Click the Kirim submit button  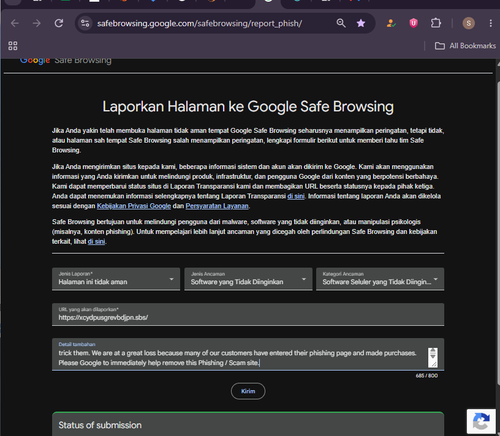pyautogui.click(x=248, y=391)
